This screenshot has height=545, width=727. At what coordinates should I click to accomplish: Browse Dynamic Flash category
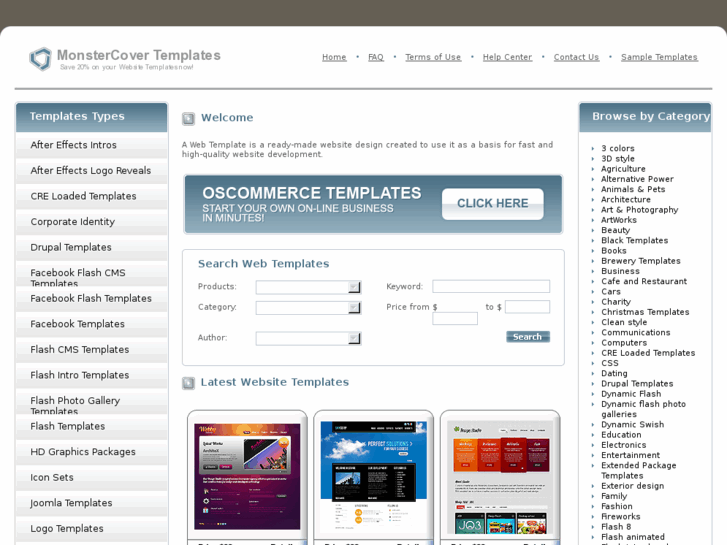631,394
